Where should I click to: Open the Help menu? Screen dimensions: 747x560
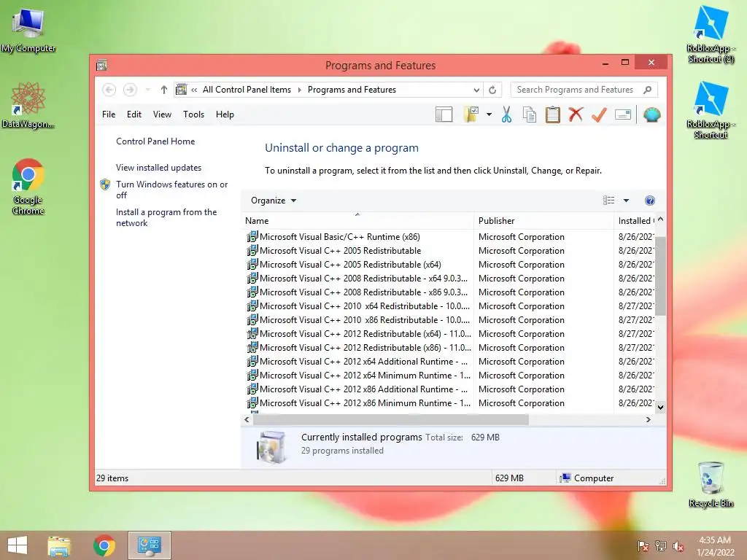coord(225,114)
